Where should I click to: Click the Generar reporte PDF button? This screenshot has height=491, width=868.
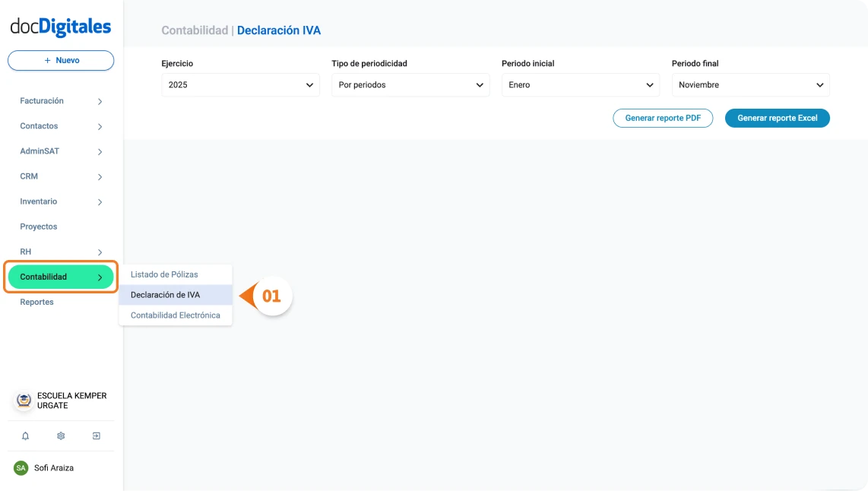click(663, 118)
